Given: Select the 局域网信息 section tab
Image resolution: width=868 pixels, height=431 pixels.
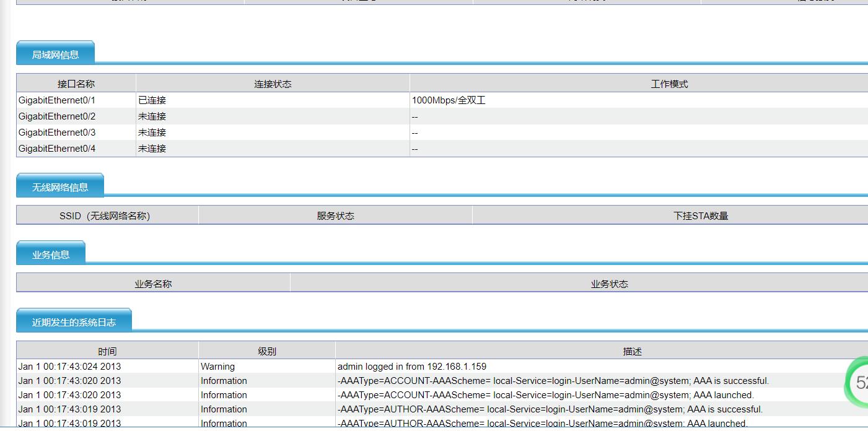Looking at the screenshot, I should [x=55, y=53].
